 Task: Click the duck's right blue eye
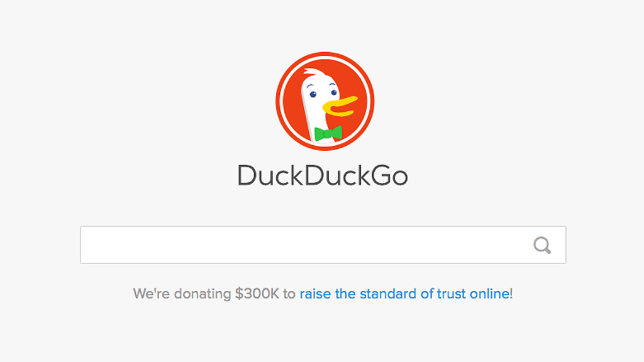pyautogui.click(x=334, y=92)
